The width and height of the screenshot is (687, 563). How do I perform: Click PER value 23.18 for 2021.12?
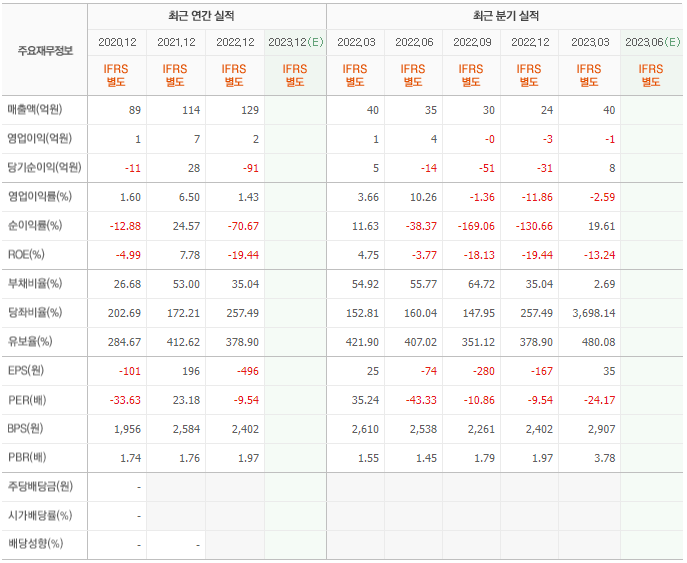coord(187,400)
